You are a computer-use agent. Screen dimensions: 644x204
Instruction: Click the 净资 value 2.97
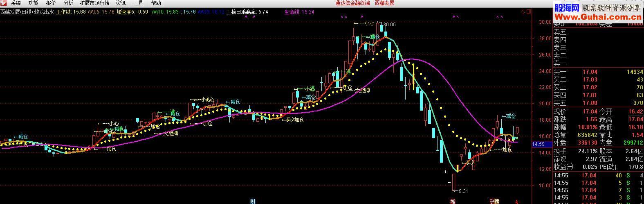click(x=592, y=159)
